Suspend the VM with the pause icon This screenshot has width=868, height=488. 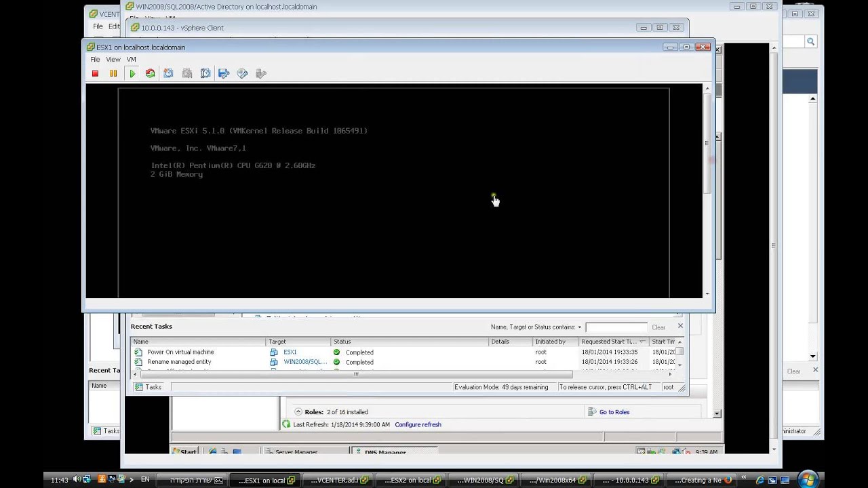113,73
